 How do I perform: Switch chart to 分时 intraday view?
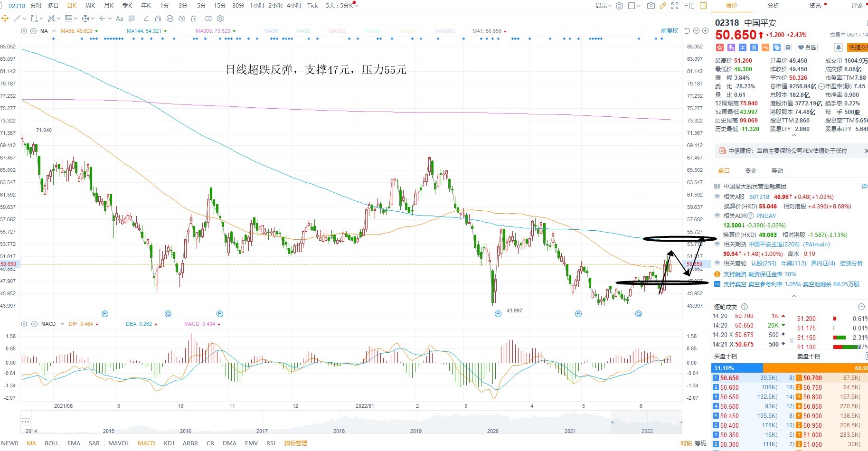coord(36,6)
